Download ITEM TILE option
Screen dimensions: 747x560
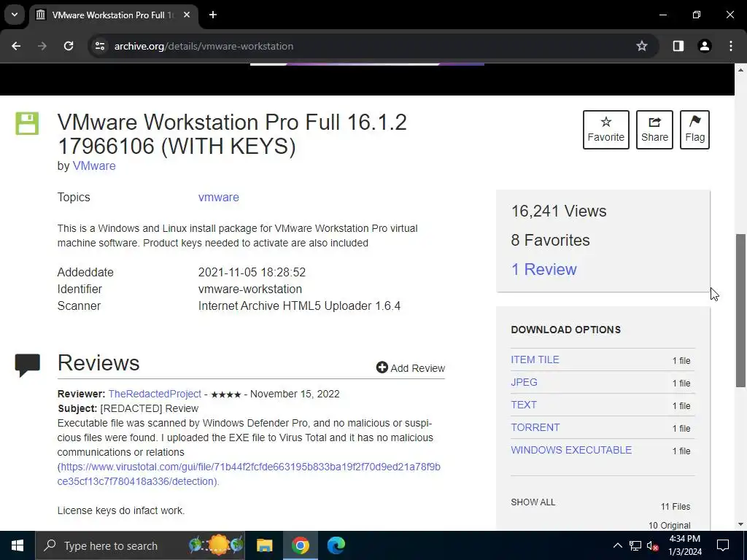click(x=535, y=359)
